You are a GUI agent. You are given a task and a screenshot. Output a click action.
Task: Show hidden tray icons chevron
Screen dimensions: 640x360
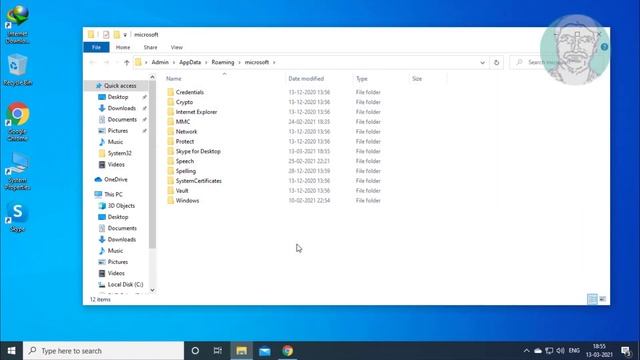(527, 351)
